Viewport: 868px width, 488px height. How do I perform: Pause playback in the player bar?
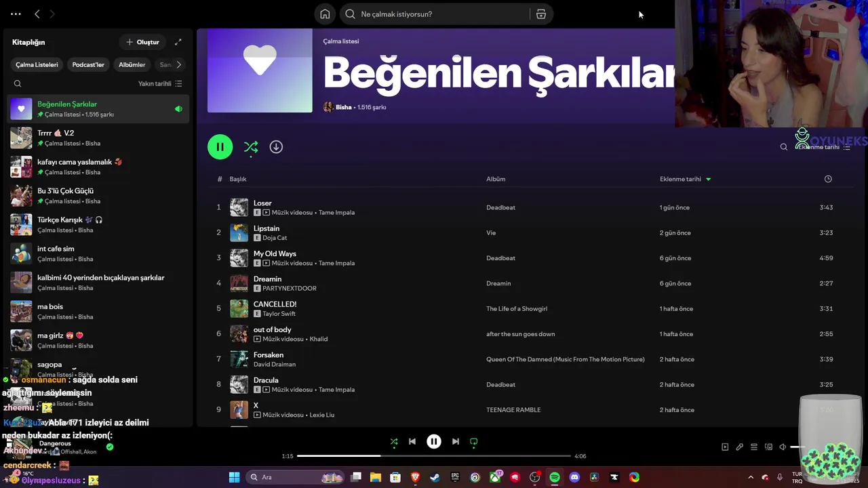tap(434, 442)
